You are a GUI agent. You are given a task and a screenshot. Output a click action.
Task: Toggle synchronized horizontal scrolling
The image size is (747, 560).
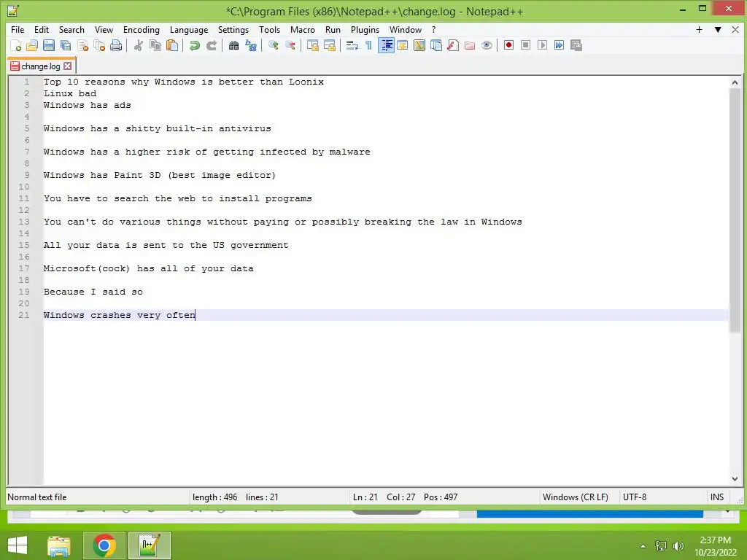[x=329, y=45]
